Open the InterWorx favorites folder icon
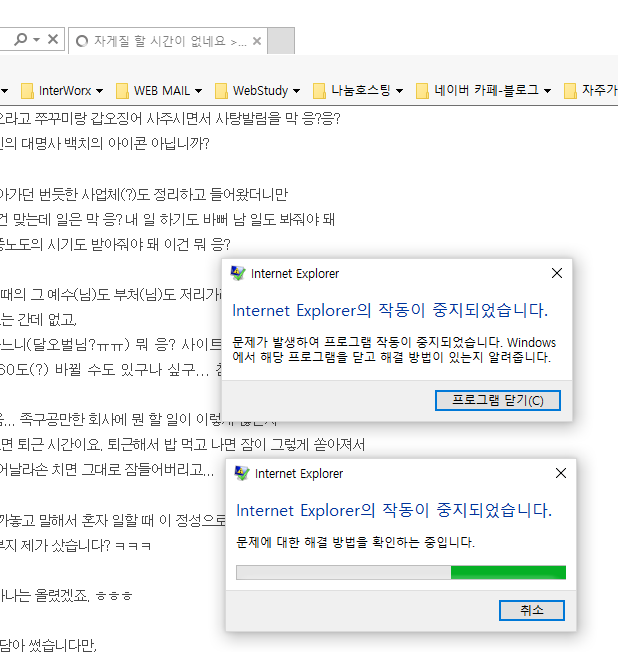The image size is (618, 652). (27, 91)
